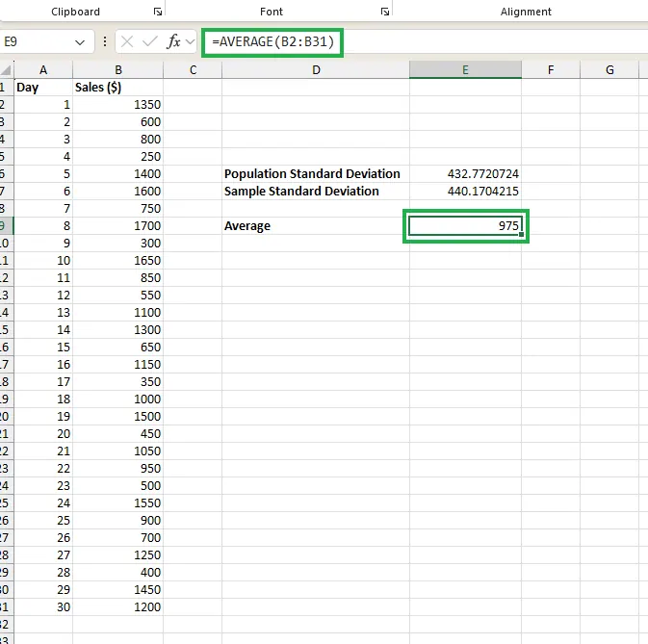Select the sales value 1600
The image size is (648, 644).
click(118, 192)
